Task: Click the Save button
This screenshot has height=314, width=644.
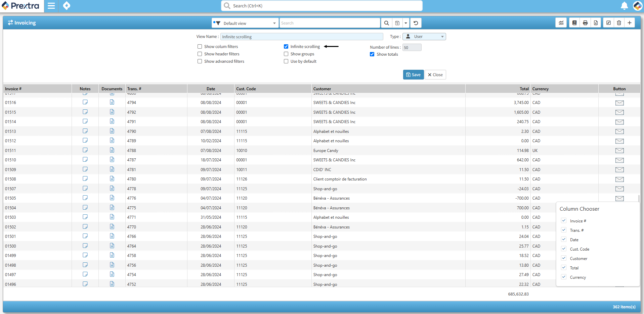Action: coord(413,75)
